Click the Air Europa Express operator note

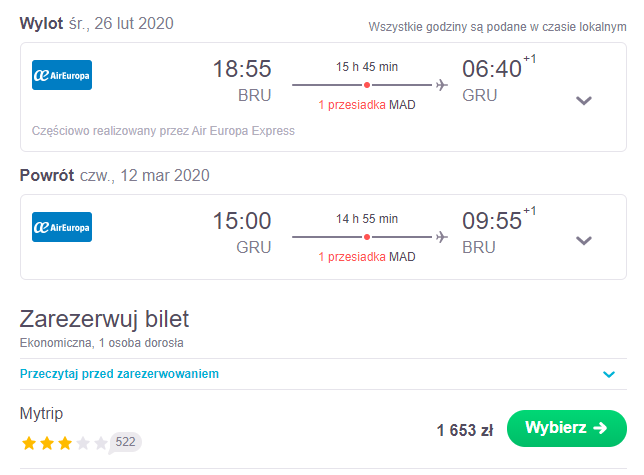click(x=163, y=131)
